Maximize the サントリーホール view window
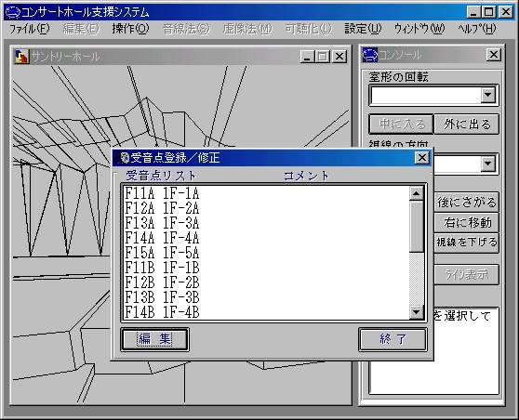This screenshot has height=420, width=519. (x=323, y=57)
